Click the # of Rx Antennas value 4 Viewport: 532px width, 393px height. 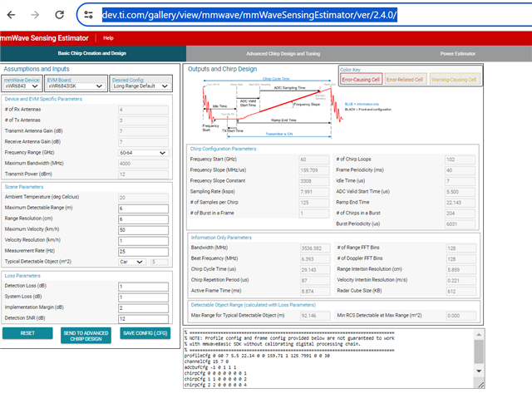pos(143,110)
